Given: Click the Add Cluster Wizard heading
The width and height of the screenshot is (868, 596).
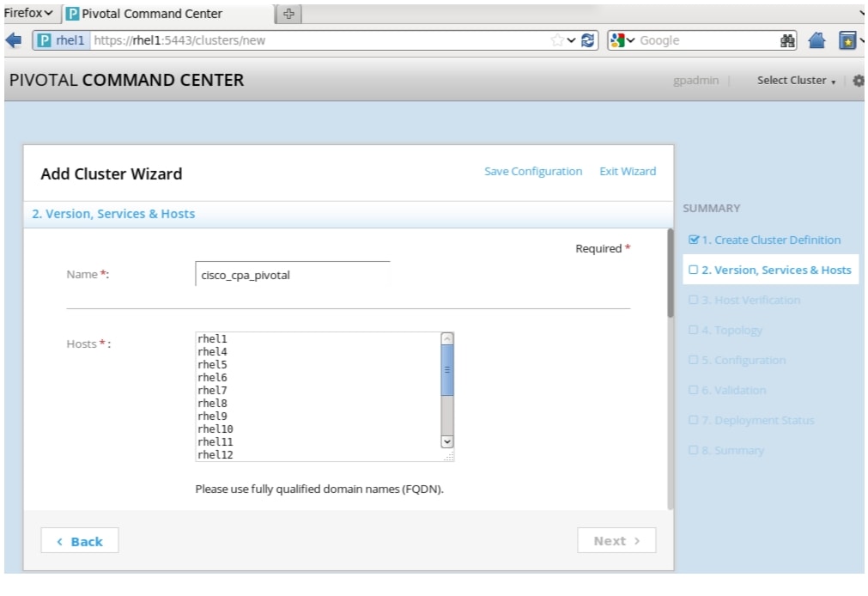Looking at the screenshot, I should pyautogui.click(x=112, y=174).
